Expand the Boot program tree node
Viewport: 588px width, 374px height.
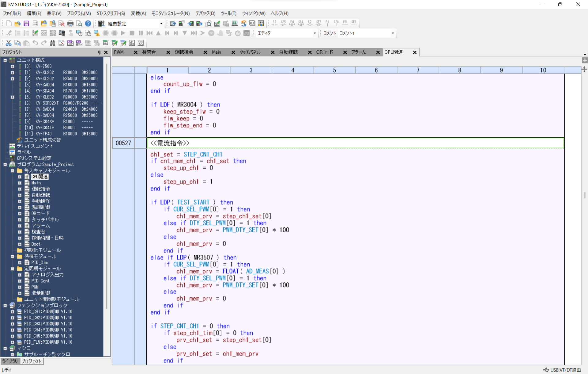[x=20, y=244]
